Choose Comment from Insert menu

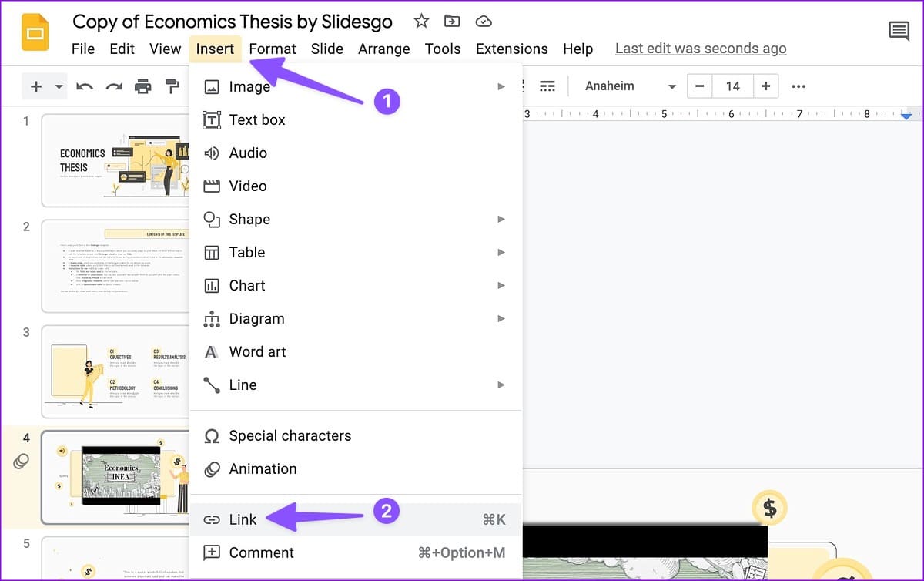pyautogui.click(x=355, y=552)
